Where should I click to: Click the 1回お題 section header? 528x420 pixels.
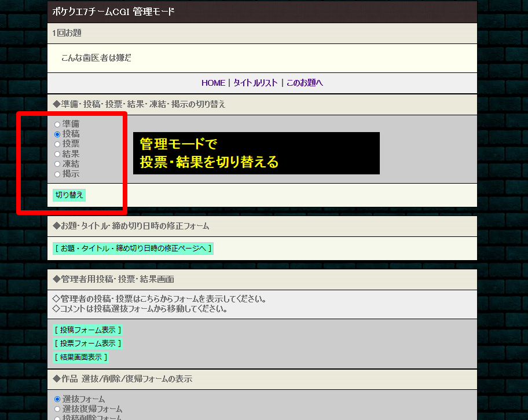click(x=67, y=33)
